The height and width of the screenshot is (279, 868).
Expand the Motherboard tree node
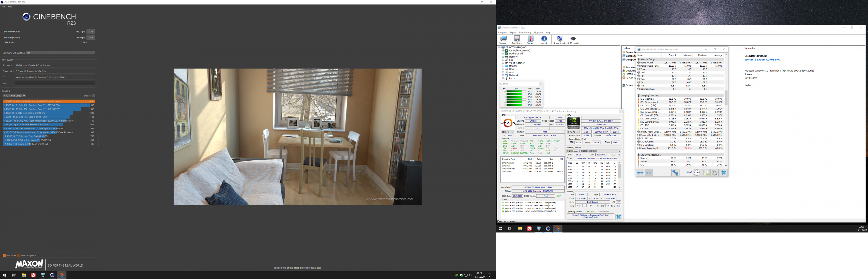pos(503,54)
